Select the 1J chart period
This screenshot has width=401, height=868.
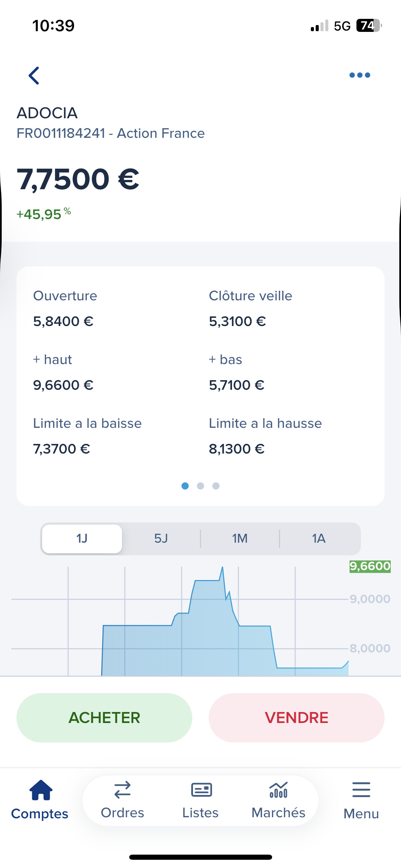pos(82,539)
